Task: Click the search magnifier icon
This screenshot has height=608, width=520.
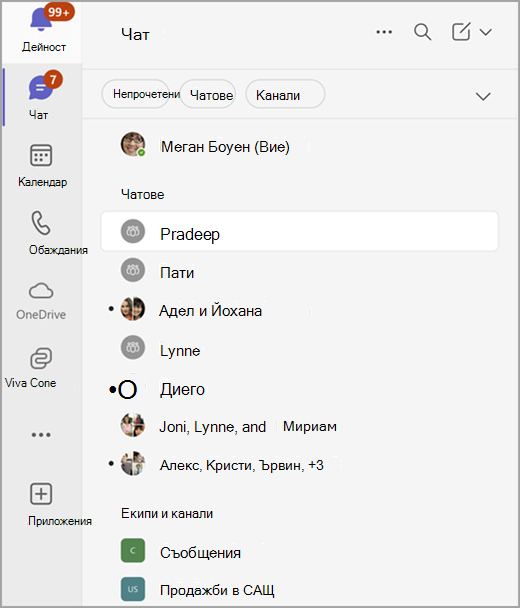Action: [422, 32]
